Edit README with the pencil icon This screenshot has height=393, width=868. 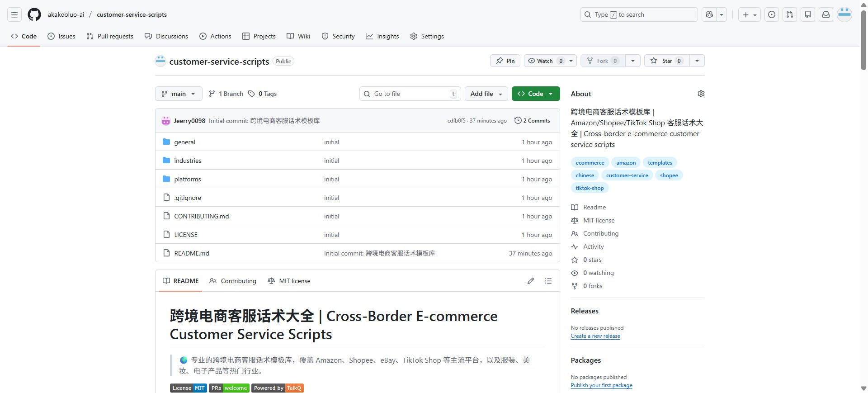click(531, 281)
